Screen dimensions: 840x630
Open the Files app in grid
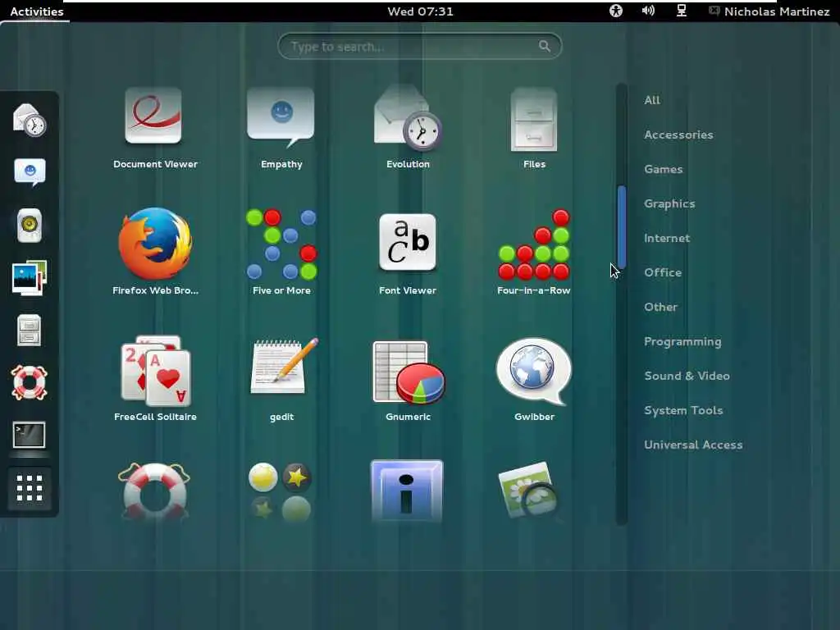[534, 127]
